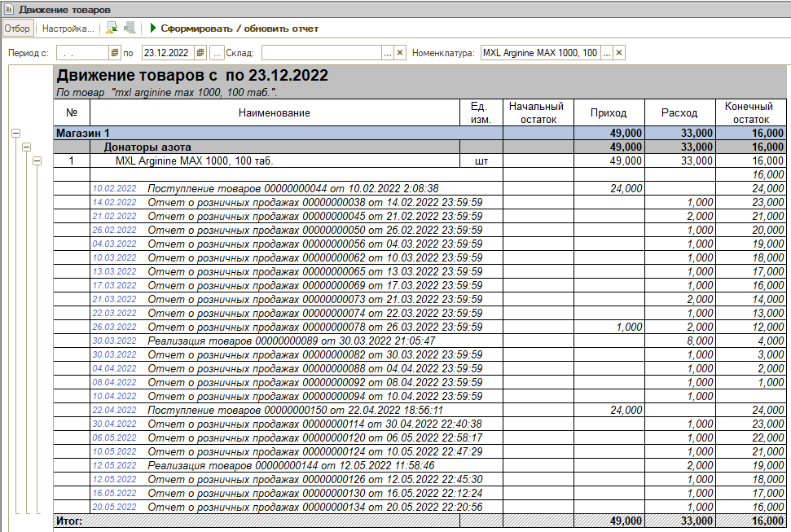This screenshot has height=532, width=791.
Task: Toggle the Отбор filter panel button
Action: [x=17, y=29]
